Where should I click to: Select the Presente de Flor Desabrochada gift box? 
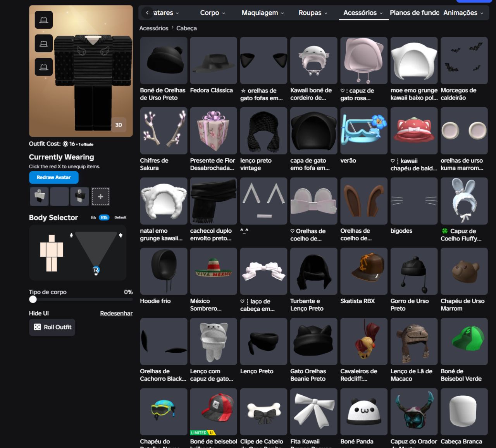click(214, 131)
